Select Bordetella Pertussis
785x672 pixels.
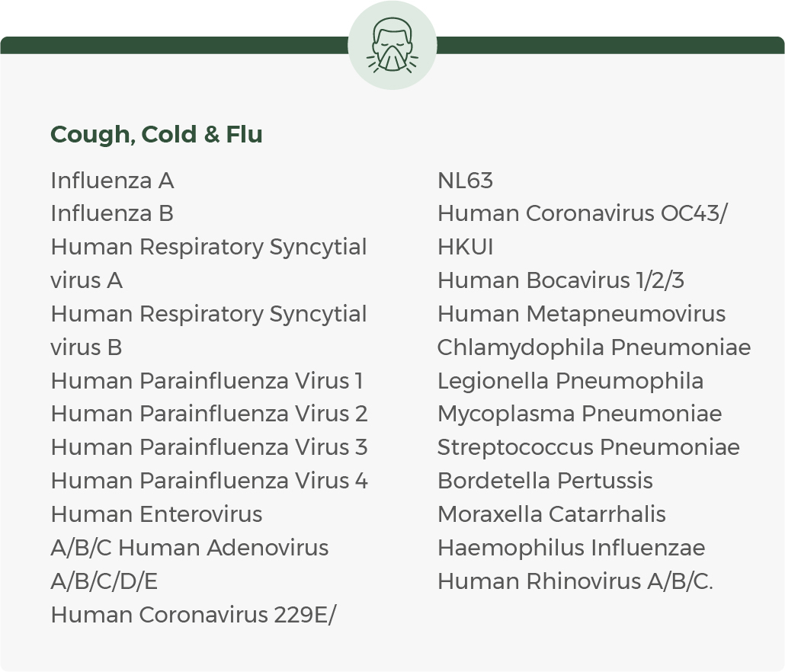(x=545, y=482)
